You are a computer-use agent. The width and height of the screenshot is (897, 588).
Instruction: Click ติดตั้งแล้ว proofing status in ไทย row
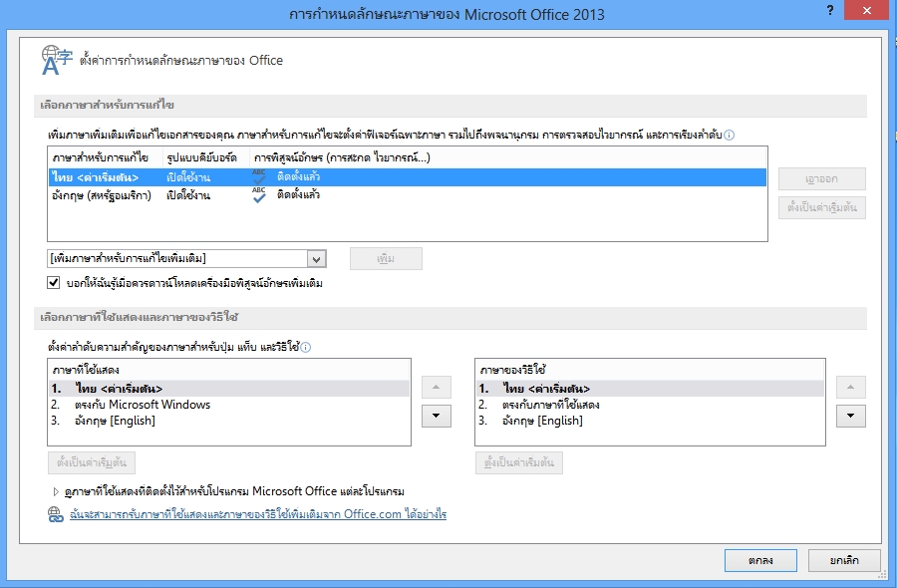[299, 176]
